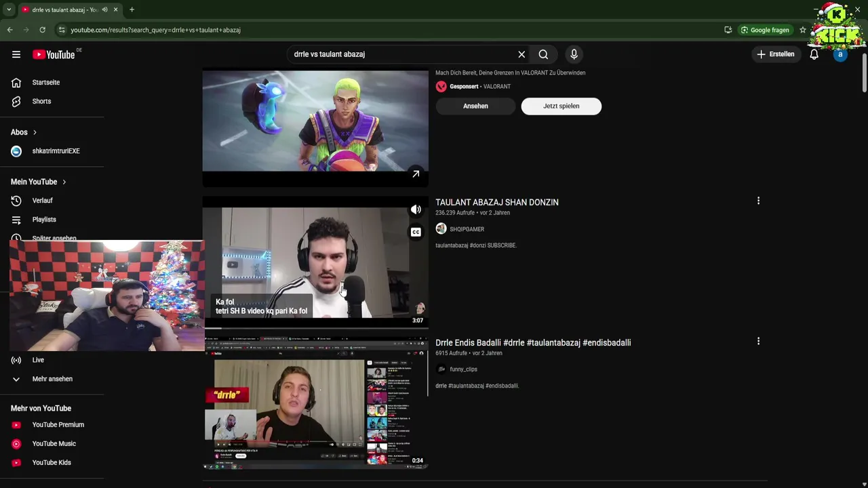Open the VALORANT ad external link arrow
The height and width of the screenshot is (488, 868).
point(416,174)
